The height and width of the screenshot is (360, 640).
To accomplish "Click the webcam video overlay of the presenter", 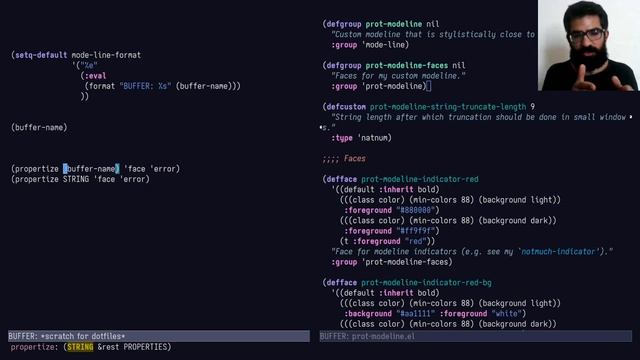I will (x=589, y=45).
